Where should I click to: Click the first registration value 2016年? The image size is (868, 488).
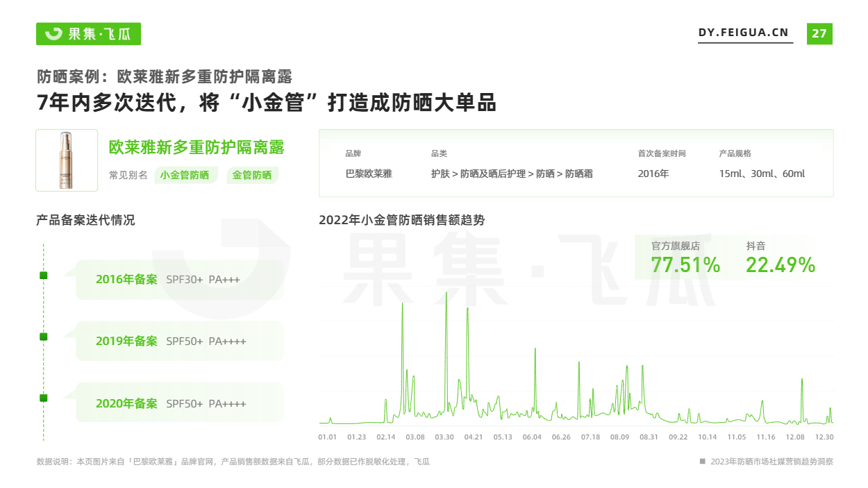653,174
